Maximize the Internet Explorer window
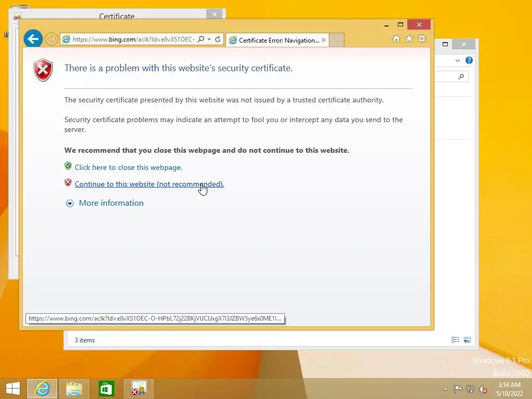Viewport: 532px width, 399px height. click(x=401, y=25)
